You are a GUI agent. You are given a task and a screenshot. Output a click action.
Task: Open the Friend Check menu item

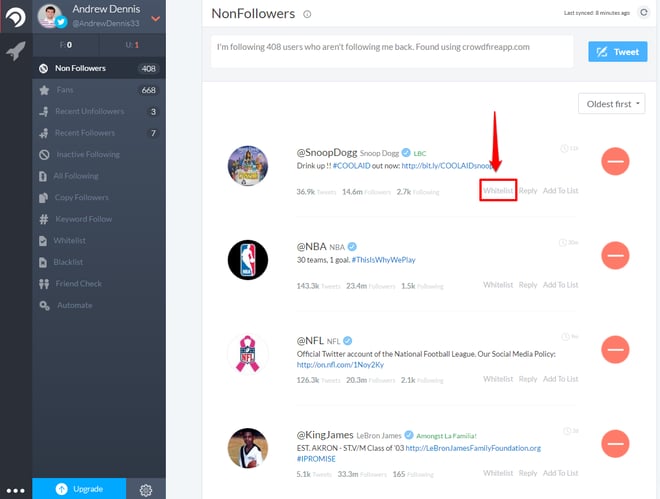pos(99,284)
